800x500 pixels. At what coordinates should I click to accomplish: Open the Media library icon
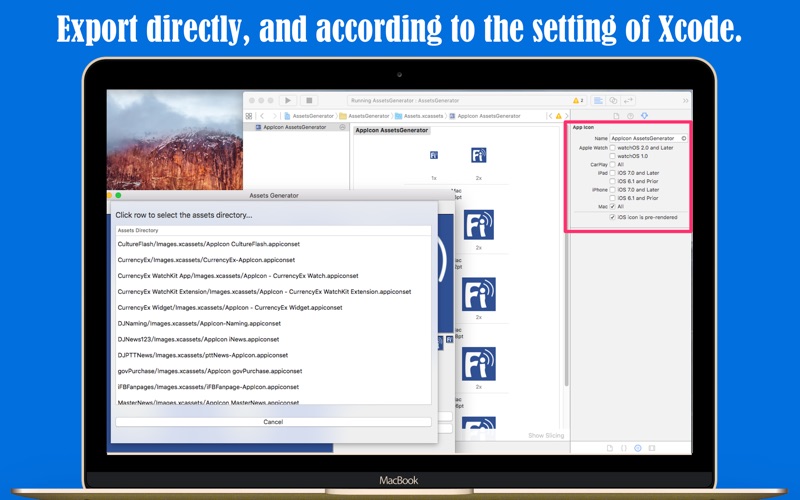pos(652,448)
